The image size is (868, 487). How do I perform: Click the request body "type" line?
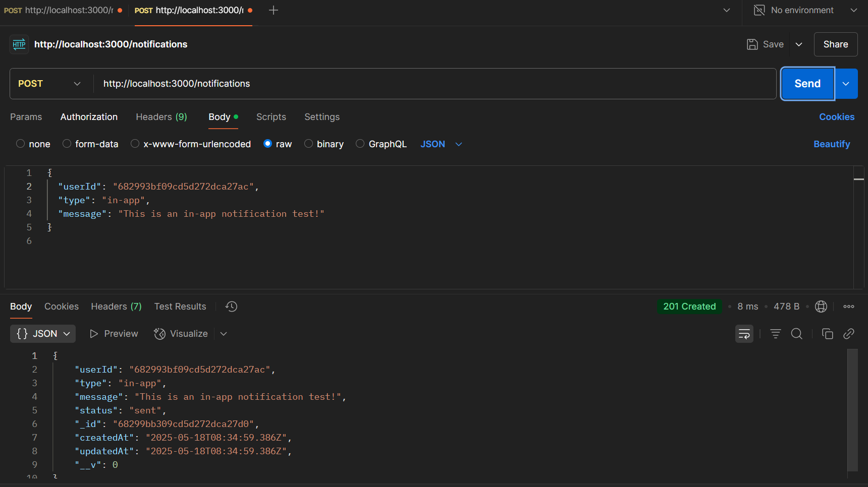(x=104, y=200)
